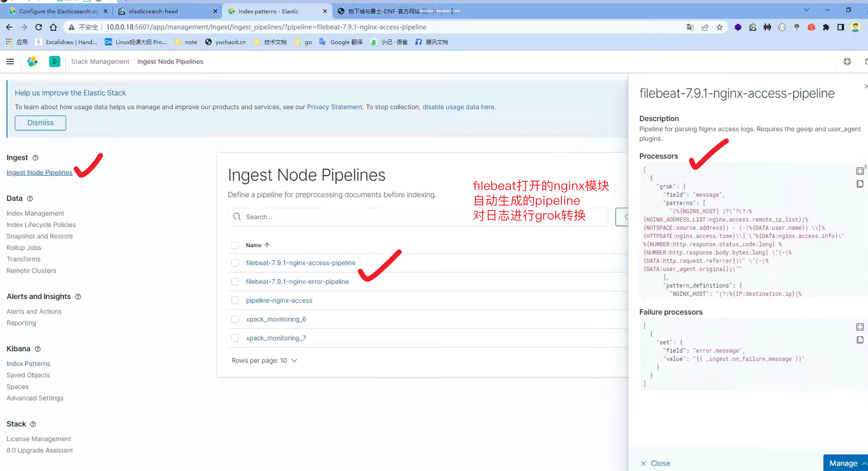The height and width of the screenshot is (471, 868).
Task: Open Index Patterns in sidebar
Action: coord(28,364)
